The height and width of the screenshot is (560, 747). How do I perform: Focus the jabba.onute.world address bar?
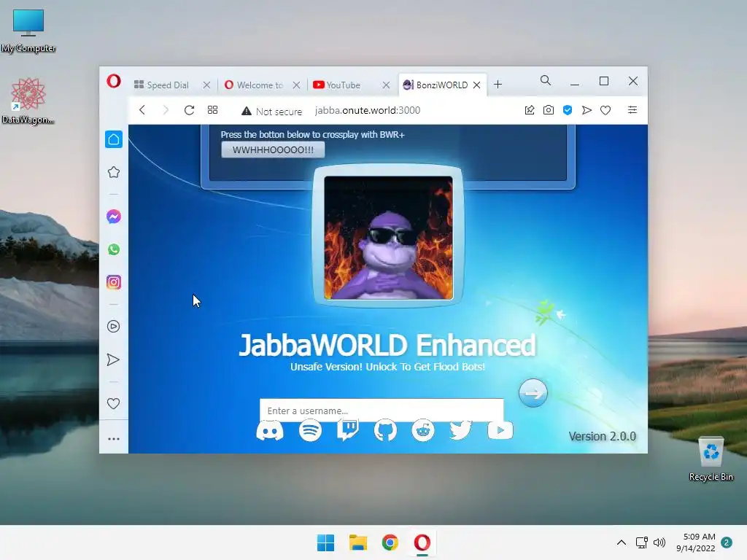click(368, 111)
